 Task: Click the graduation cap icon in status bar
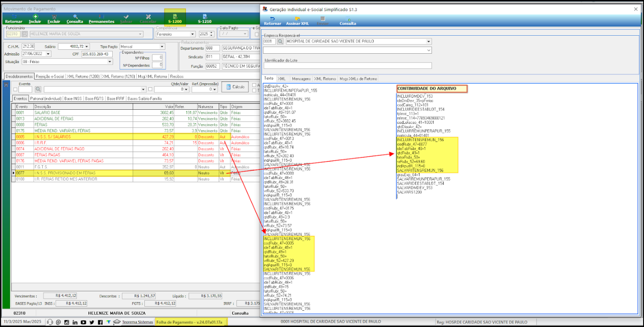click(x=116, y=322)
